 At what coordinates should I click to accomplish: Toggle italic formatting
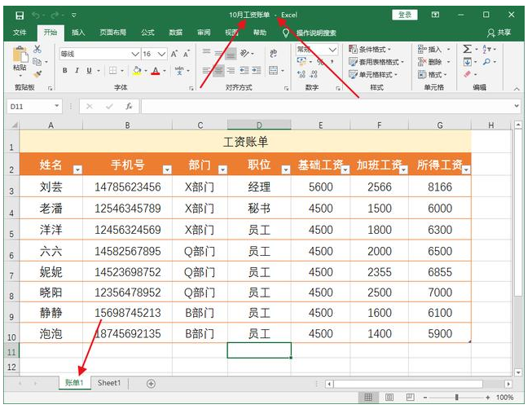tap(77, 71)
